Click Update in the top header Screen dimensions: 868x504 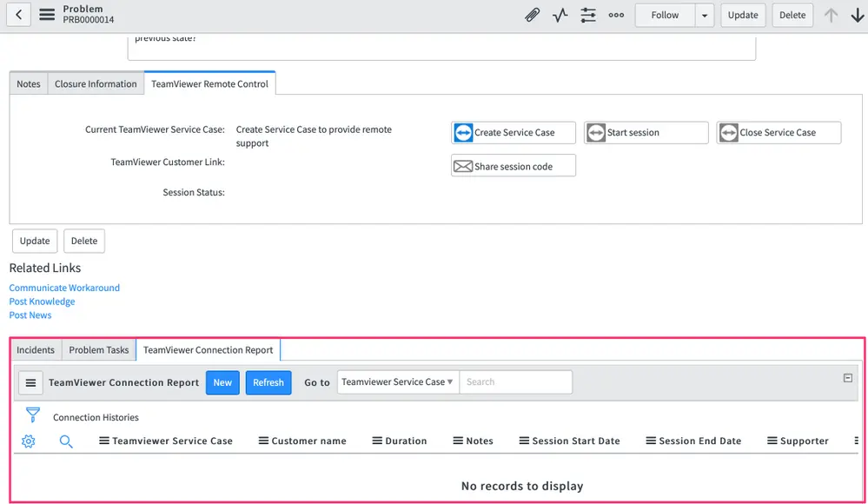743,15
